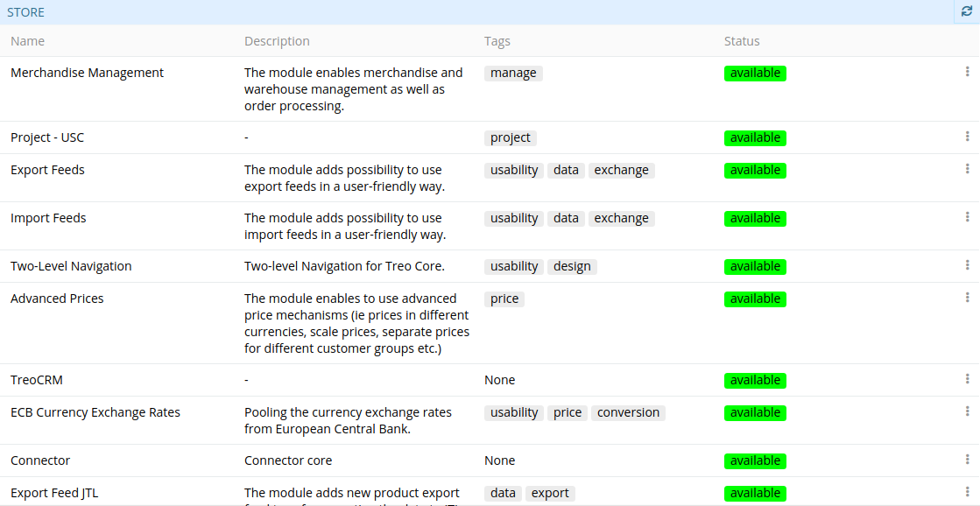This screenshot has height=506, width=980.
Task: Sort the list by the Name column header
Action: pyautogui.click(x=27, y=41)
